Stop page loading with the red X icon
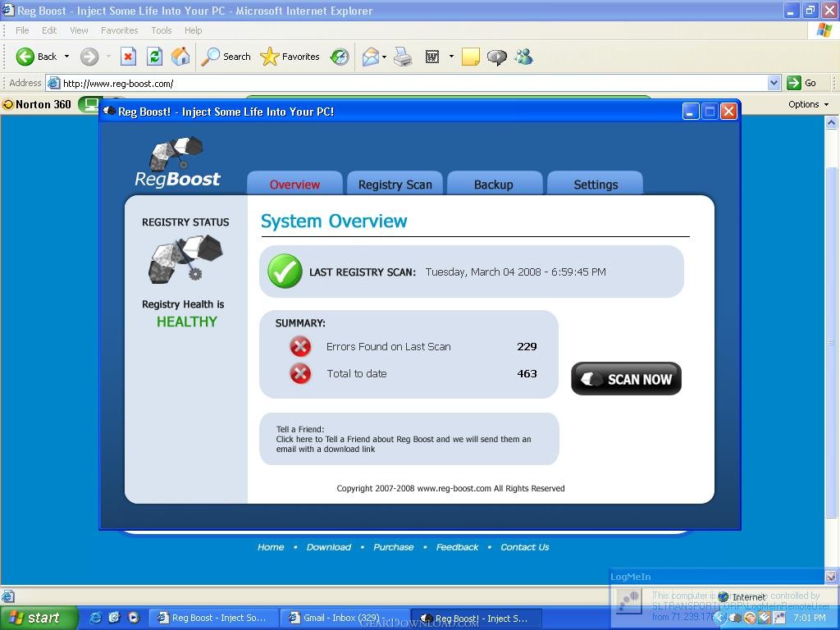Viewport: 840px width, 630px height. (128, 57)
